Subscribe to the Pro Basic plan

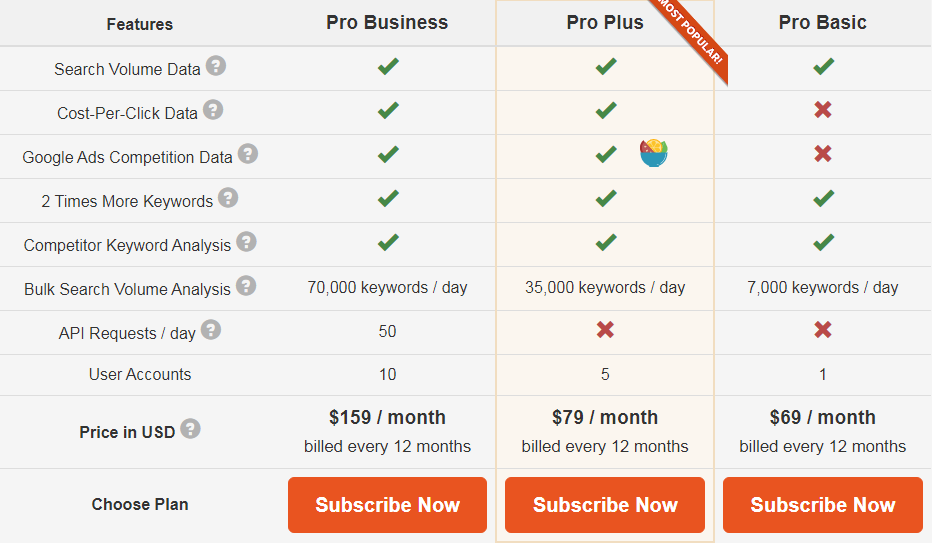coord(823,504)
